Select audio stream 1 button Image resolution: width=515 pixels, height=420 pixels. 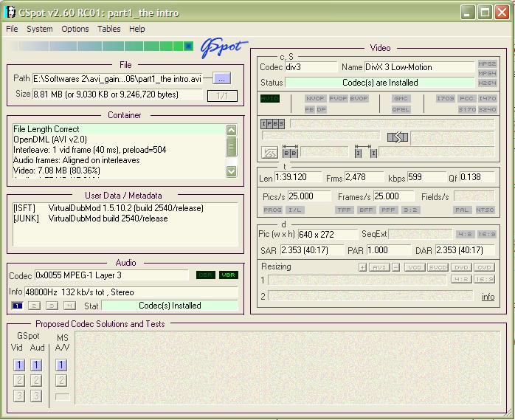pos(17,306)
